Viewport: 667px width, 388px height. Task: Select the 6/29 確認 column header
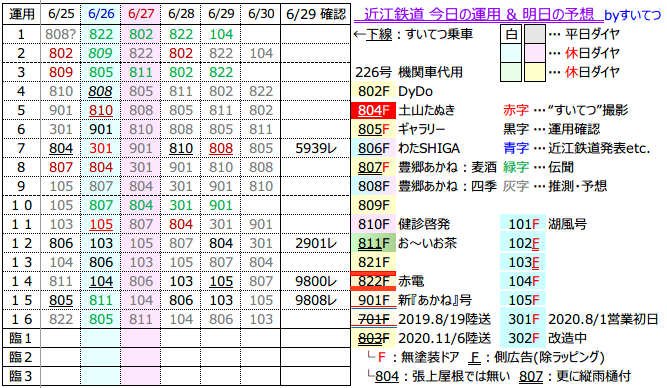(316, 14)
